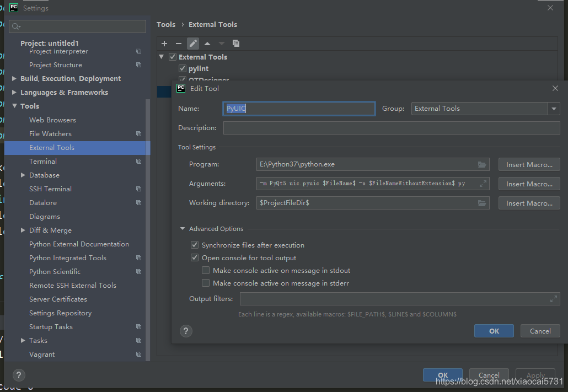Insert Macro for Working directory field
Viewport: 568px width, 392px height.
[529, 203]
